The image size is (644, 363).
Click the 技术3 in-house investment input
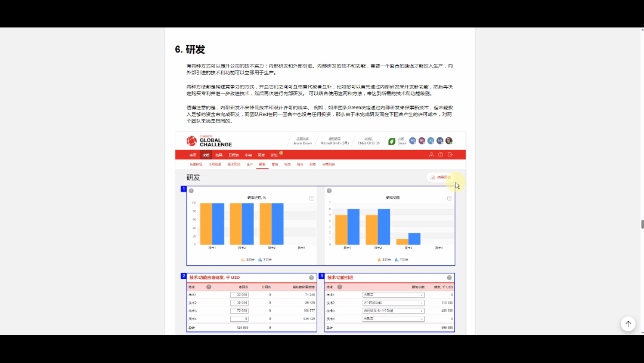[x=240, y=311]
